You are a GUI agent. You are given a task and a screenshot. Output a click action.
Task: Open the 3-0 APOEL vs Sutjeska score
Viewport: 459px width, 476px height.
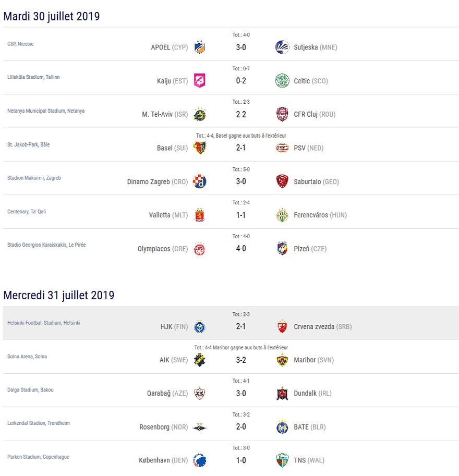point(241,47)
